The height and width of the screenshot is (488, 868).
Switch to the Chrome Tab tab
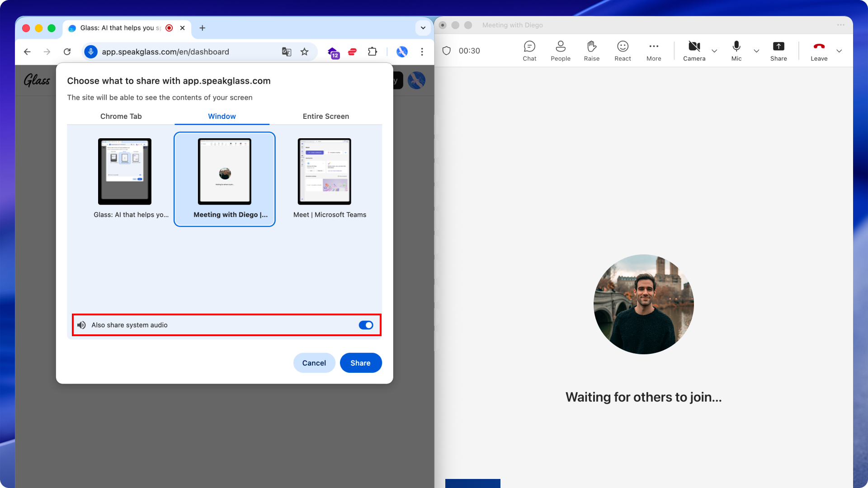[x=121, y=116]
